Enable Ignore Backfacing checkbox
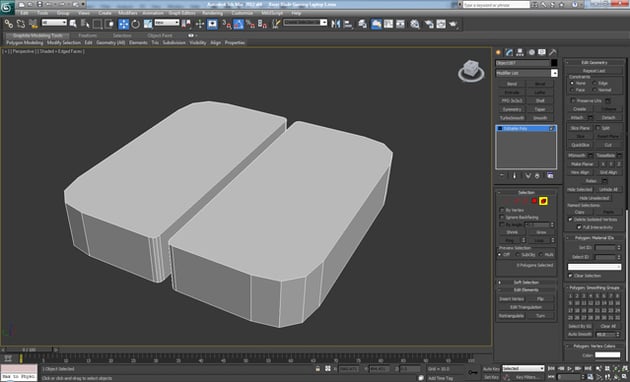This screenshot has height=382, width=630. pyautogui.click(x=502, y=217)
